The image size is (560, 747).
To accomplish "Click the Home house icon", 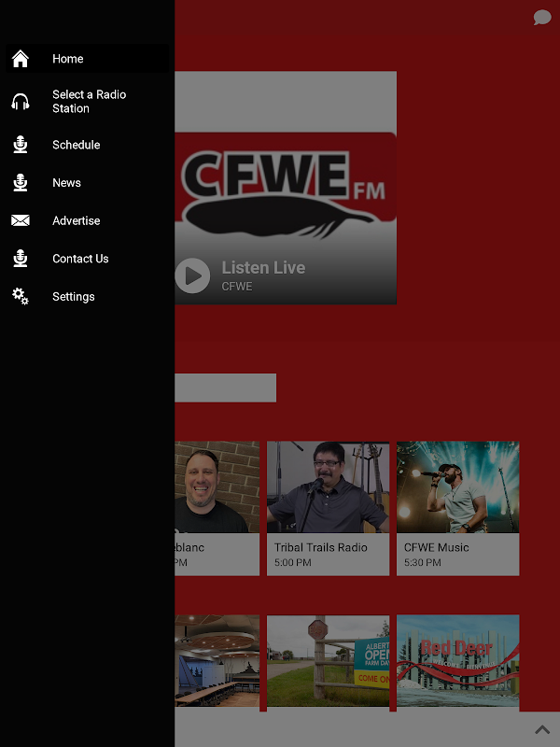I will pos(20,59).
